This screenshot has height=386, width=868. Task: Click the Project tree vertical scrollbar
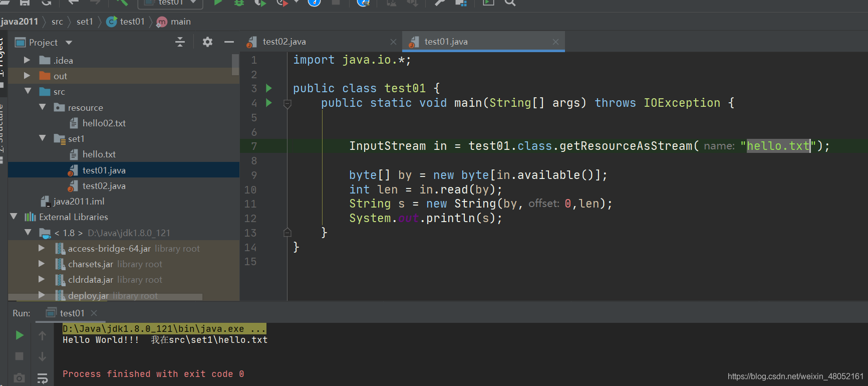[x=235, y=64]
